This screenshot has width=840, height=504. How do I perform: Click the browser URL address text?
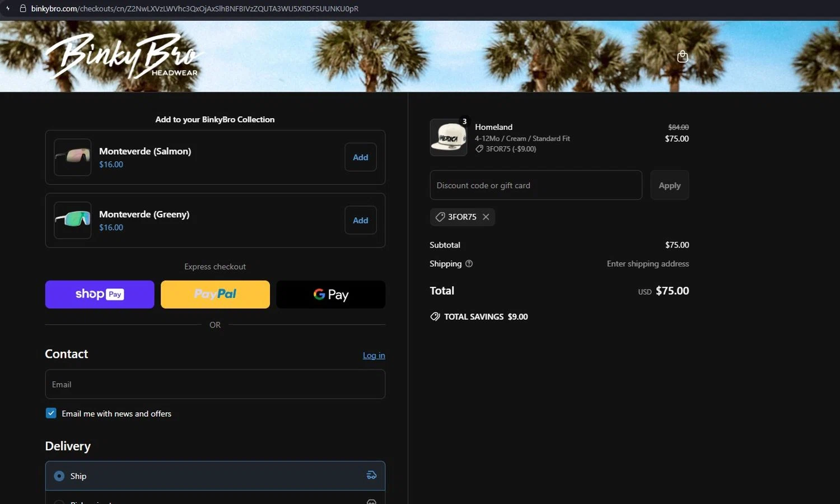click(194, 8)
